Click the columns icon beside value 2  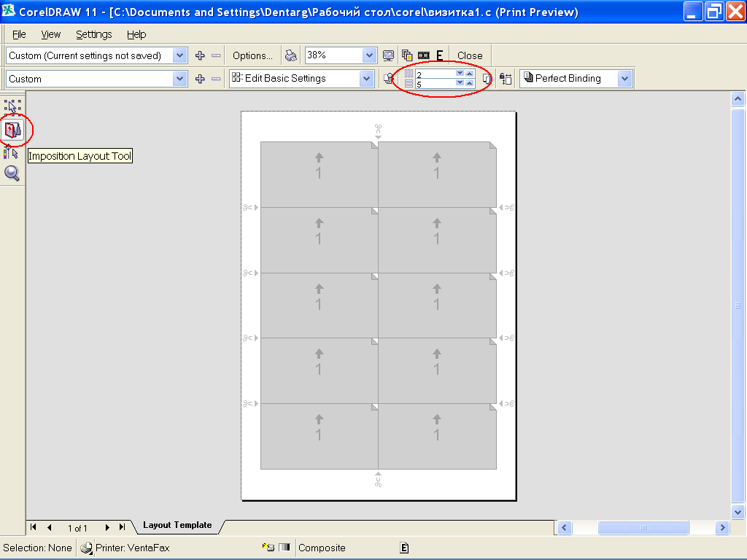point(409,74)
